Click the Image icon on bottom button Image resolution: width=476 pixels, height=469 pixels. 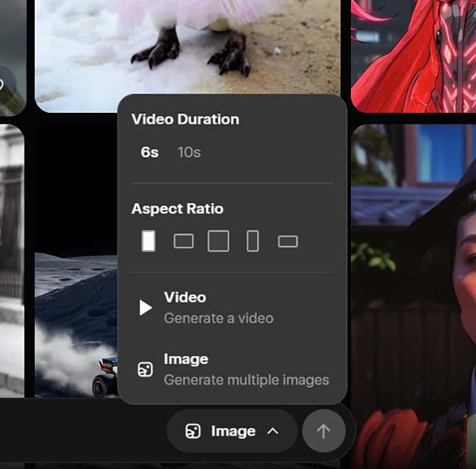click(193, 431)
